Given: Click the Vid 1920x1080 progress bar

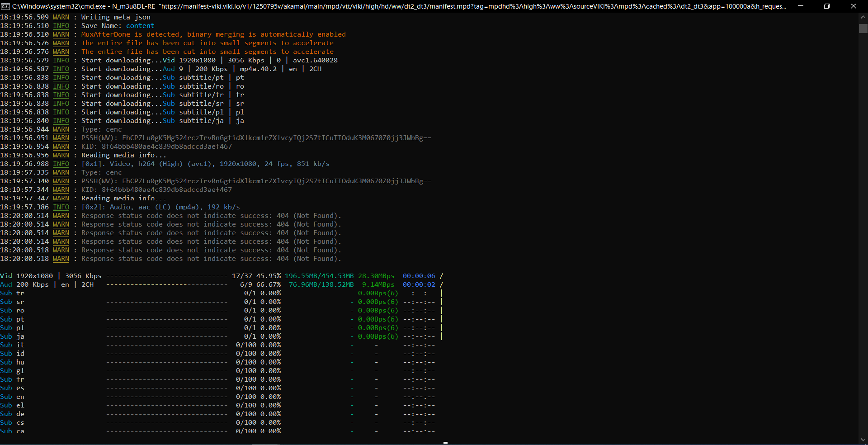Looking at the screenshot, I should pos(167,276).
